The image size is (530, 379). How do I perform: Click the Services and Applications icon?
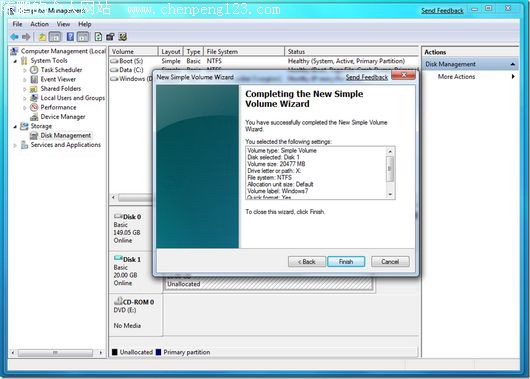[x=24, y=145]
